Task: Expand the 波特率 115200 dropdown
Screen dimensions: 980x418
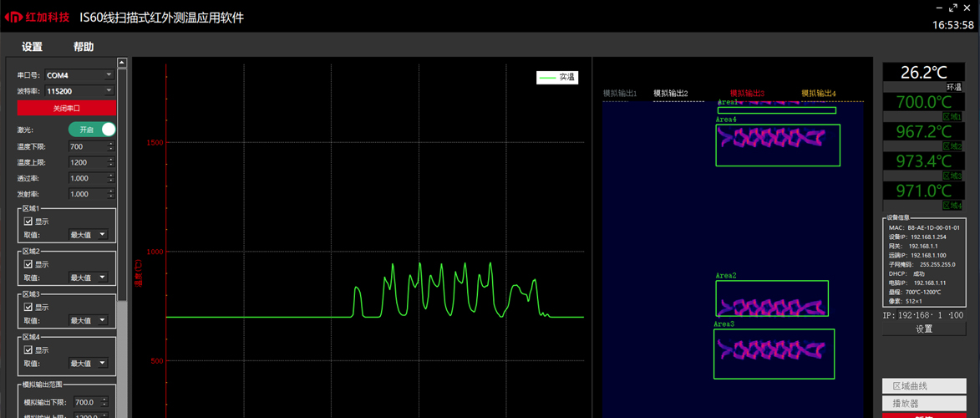Action: pyautogui.click(x=80, y=91)
